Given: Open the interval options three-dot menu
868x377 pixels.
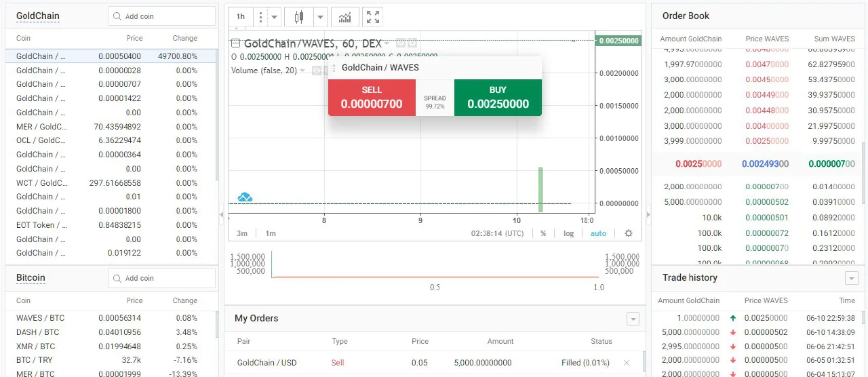Looking at the screenshot, I should tap(261, 16).
